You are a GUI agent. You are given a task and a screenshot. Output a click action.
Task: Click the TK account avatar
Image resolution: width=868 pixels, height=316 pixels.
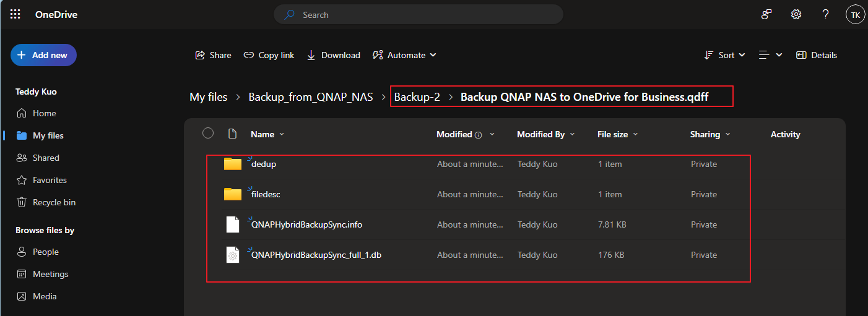tap(855, 15)
